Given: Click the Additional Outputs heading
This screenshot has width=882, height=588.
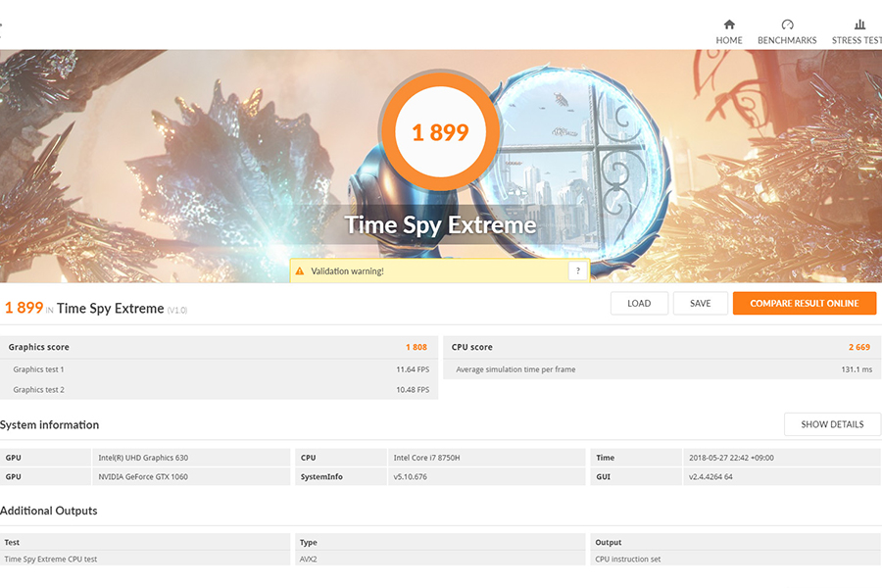Looking at the screenshot, I should pos(49,511).
